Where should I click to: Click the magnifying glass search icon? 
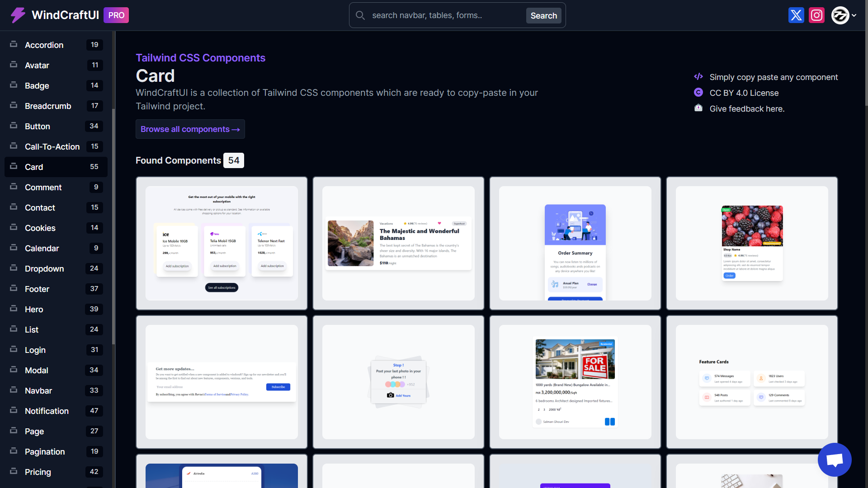click(360, 15)
